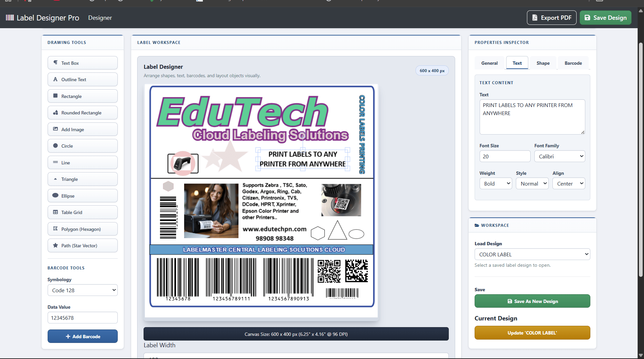Click the Triangle tool icon
Viewport: 644px width, 359px height.
[x=56, y=179]
